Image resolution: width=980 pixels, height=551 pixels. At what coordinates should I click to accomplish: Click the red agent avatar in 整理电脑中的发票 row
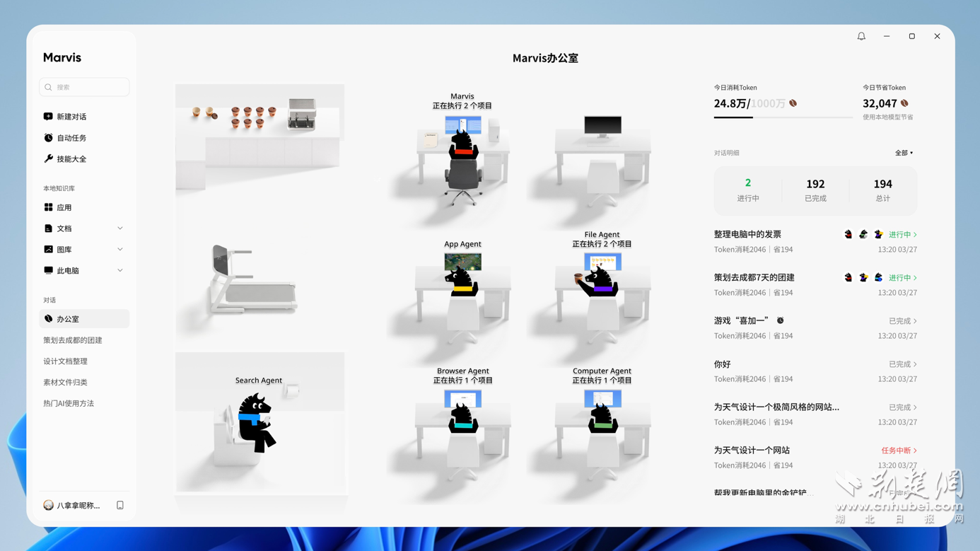[x=848, y=234]
